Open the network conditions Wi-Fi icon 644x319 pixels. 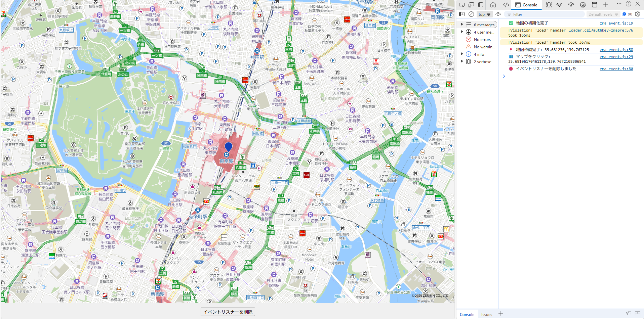coord(559,5)
